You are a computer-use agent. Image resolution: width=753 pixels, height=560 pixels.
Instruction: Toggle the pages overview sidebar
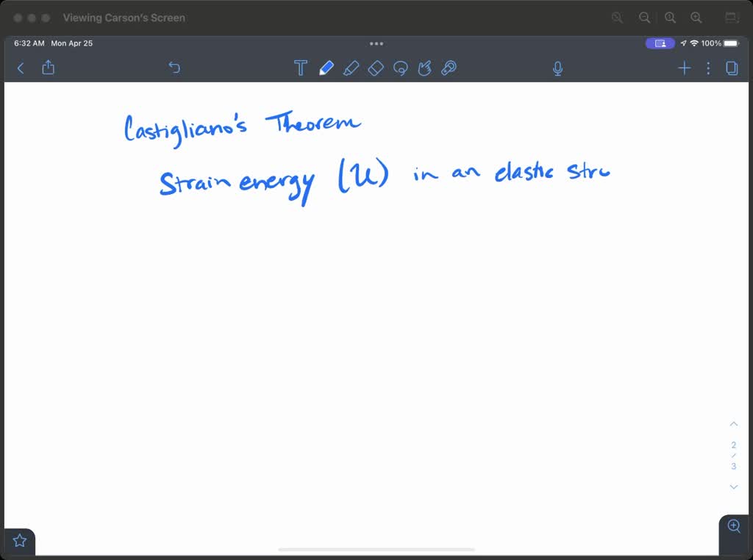(x=732, y=67)
